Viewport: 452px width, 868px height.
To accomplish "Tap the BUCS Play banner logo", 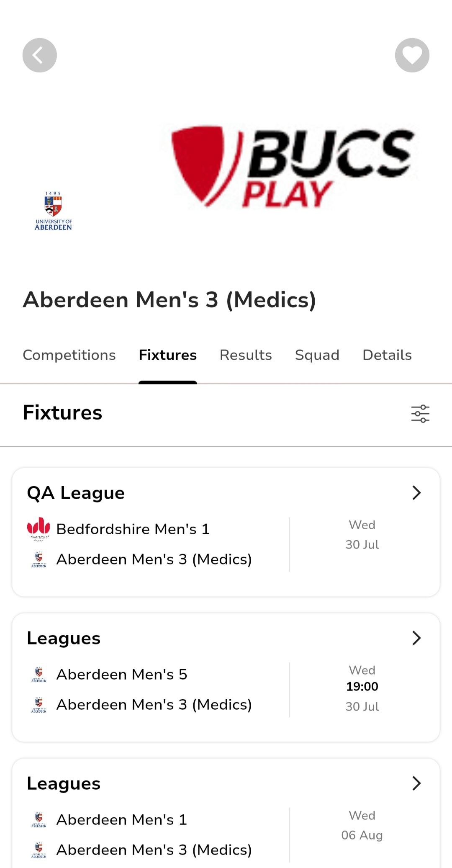I will [x=292, y=167].
